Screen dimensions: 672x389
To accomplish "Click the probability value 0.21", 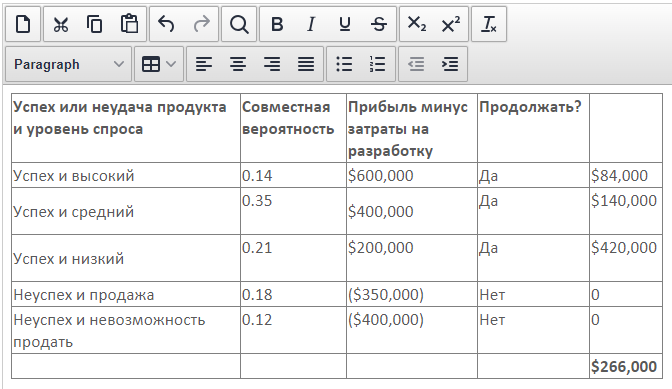I will pos(257,248).
